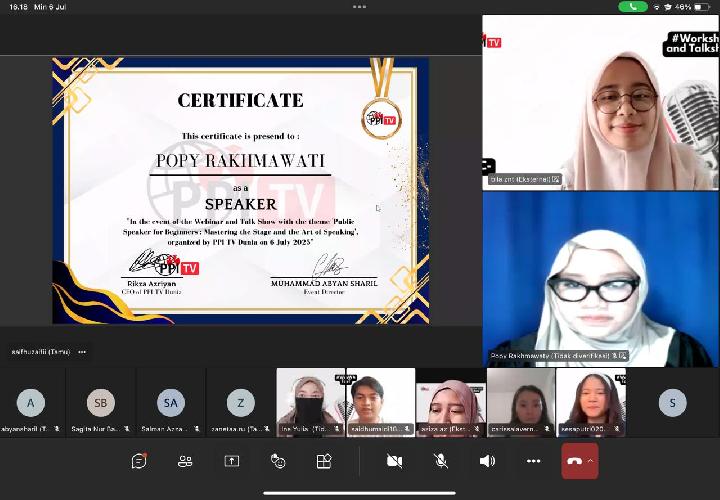Image resolution: width=720 pixels, height=500 pixels.
Task: Select kesaputri's video thumbnail
Action: click(591, 402)
